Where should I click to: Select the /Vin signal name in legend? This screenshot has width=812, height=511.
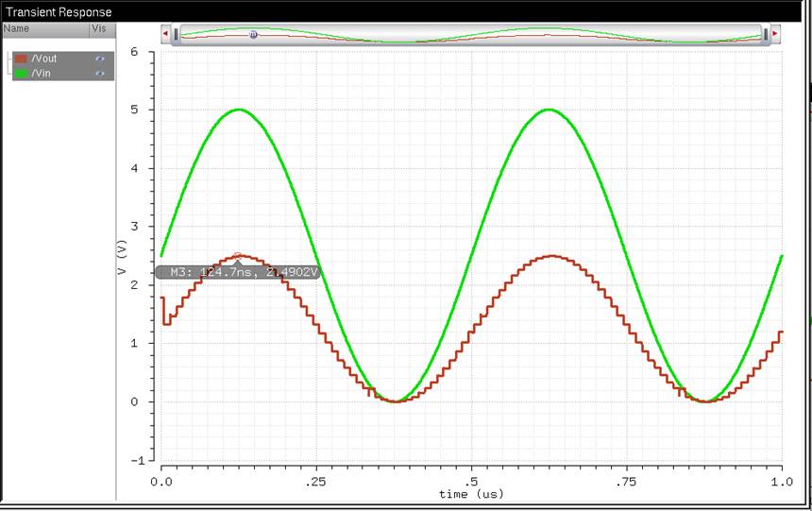42,73
